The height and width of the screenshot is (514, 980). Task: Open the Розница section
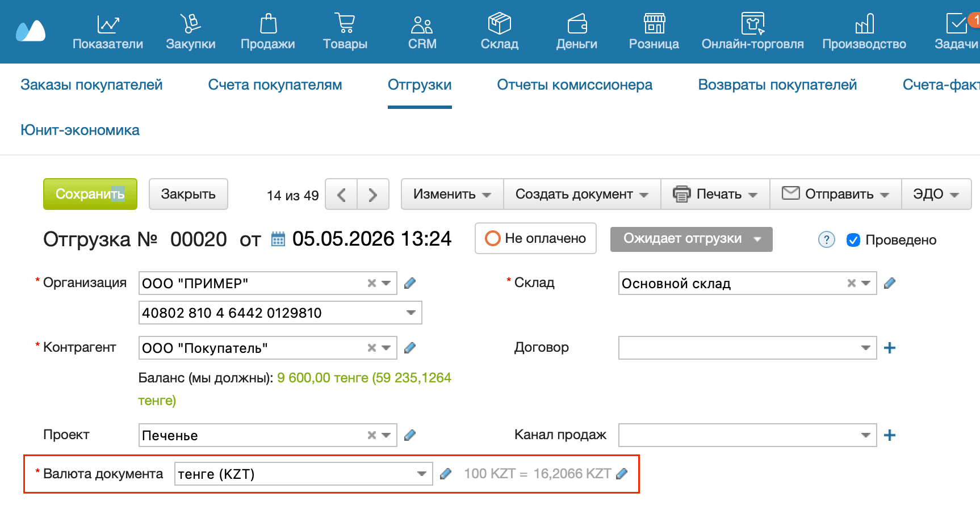point(654,32)
